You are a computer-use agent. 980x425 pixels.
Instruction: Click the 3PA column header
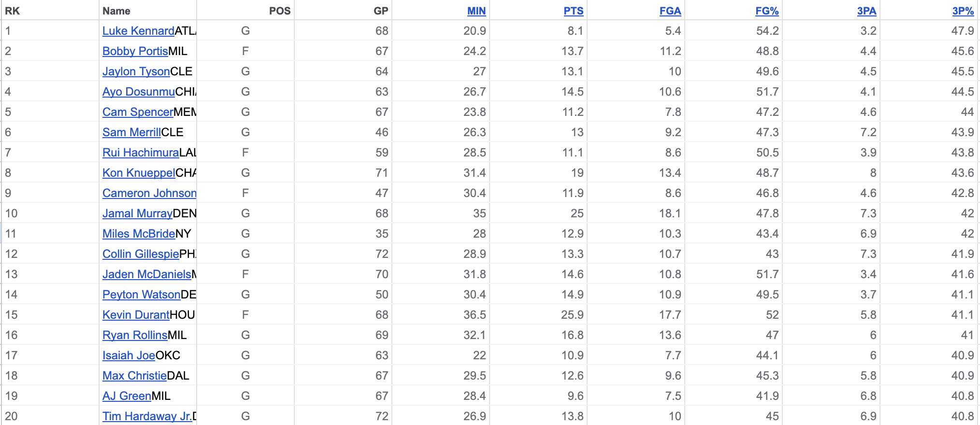[866, 11]
